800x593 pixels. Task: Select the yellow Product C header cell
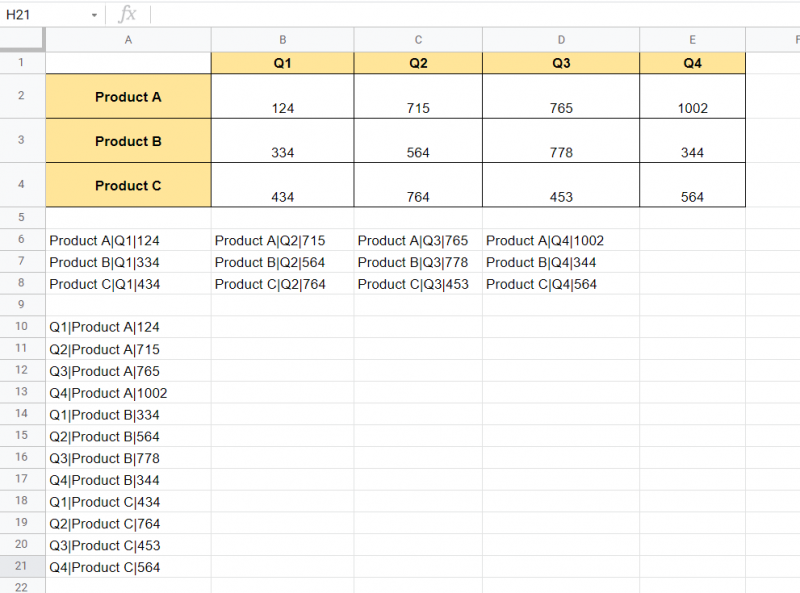pyautogui.click(x=128, y=186)
